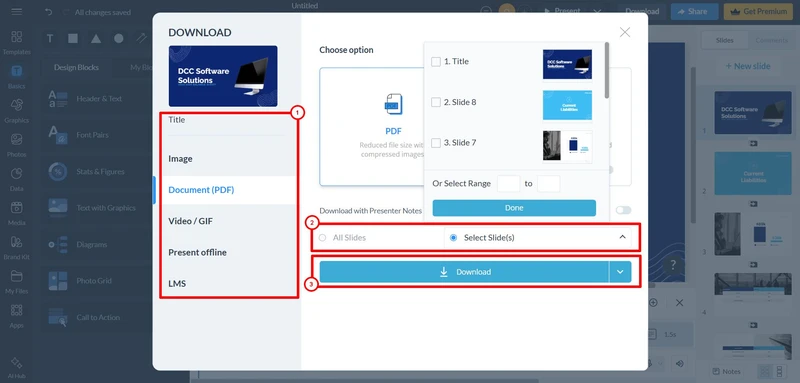Expand the Download button arrow options
Screen dimensions: 800x383
point(620,272)
